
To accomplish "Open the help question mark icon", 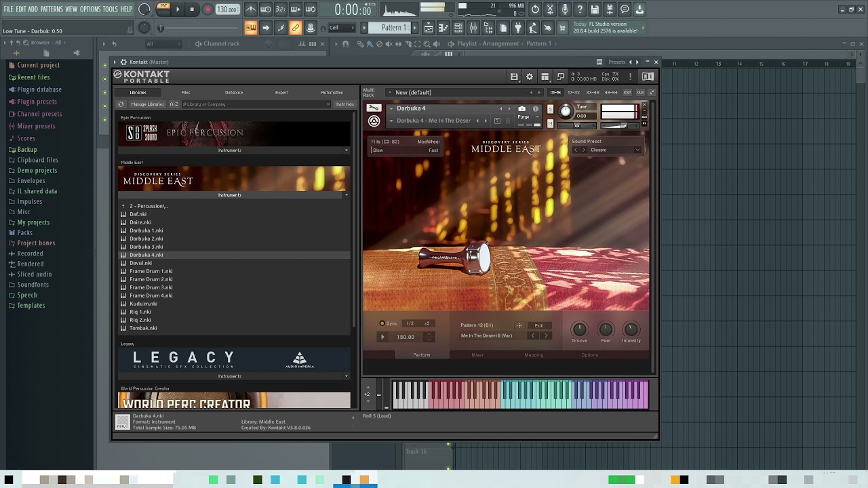I will click(x=580, y=9).
